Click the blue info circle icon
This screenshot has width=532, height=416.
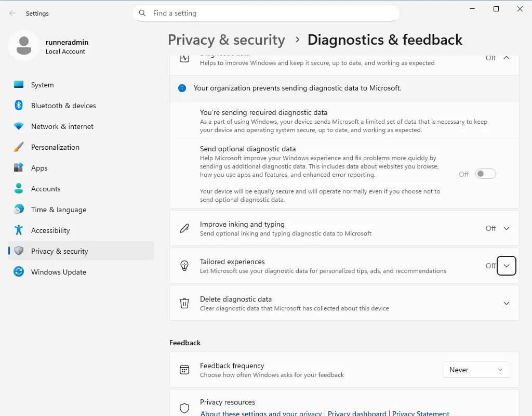182,88
